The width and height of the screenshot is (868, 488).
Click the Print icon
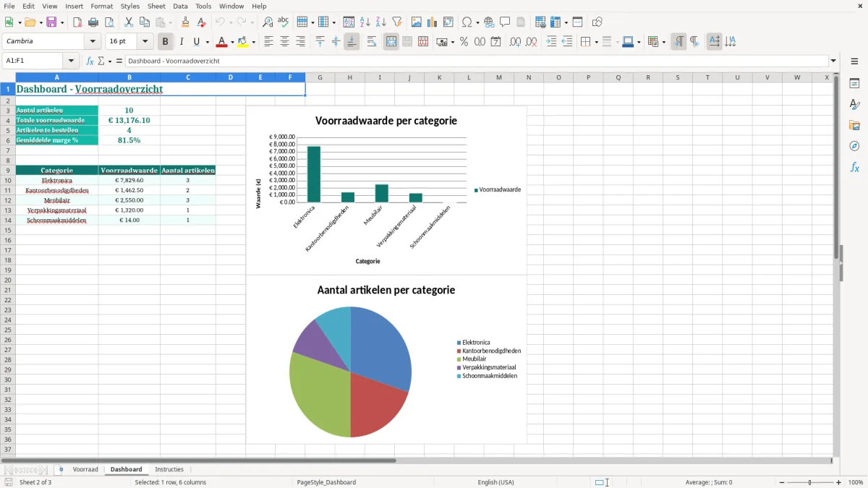pos(93,22)
